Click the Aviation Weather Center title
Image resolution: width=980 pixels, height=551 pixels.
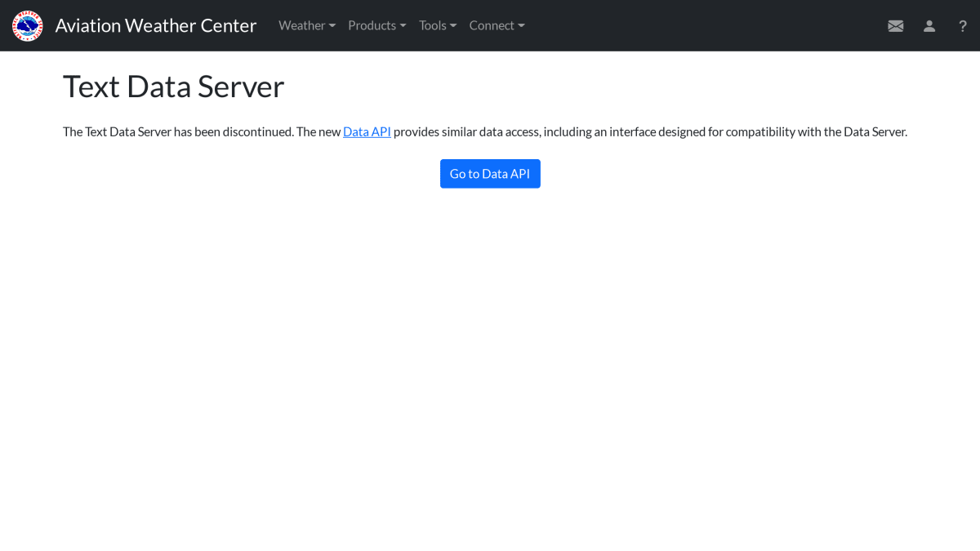156,25
